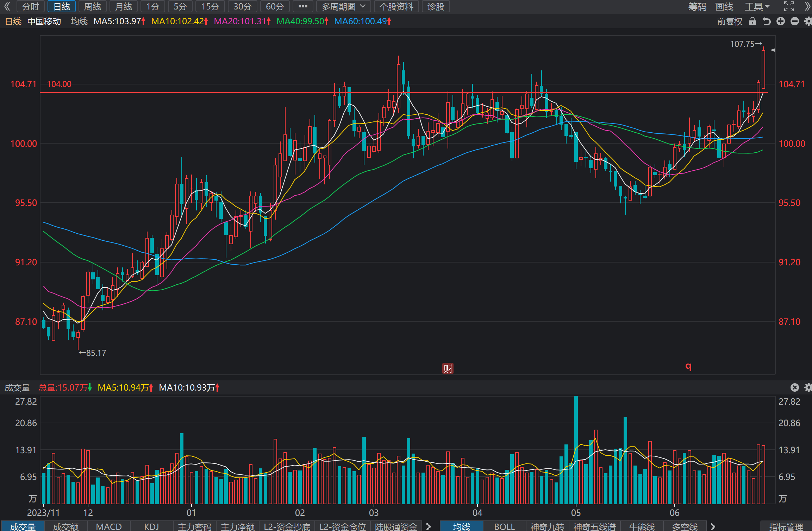Click the 104.00 horizontal price line label
812x531 pixels.
pyautogui.click(x=59, y=84)
